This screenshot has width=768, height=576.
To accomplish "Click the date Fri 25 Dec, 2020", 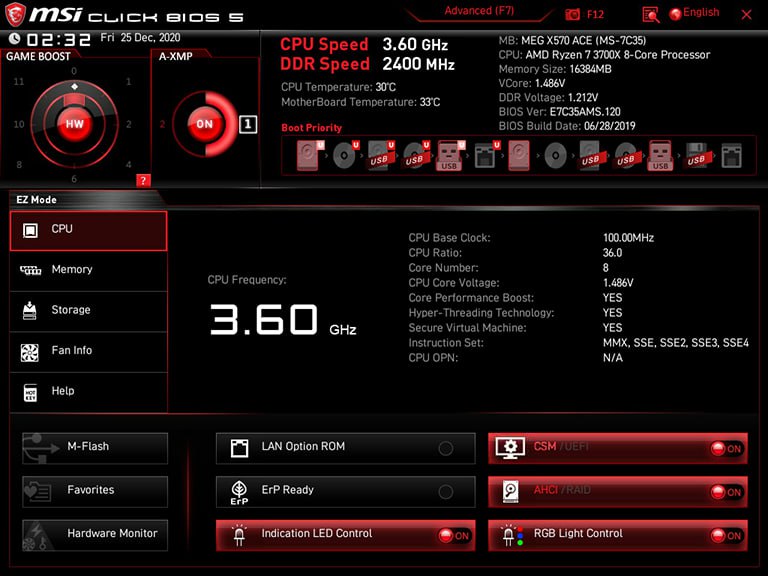I will click(x=140, y=38).
